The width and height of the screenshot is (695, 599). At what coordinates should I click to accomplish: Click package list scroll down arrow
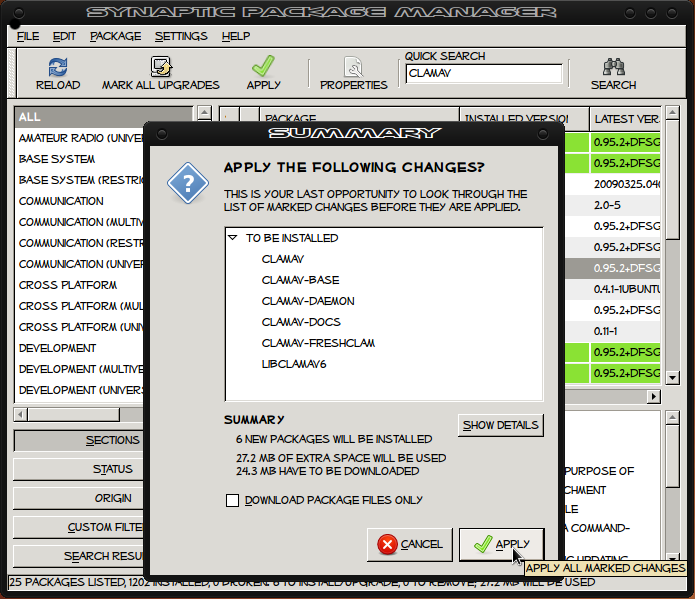point(673,378)
